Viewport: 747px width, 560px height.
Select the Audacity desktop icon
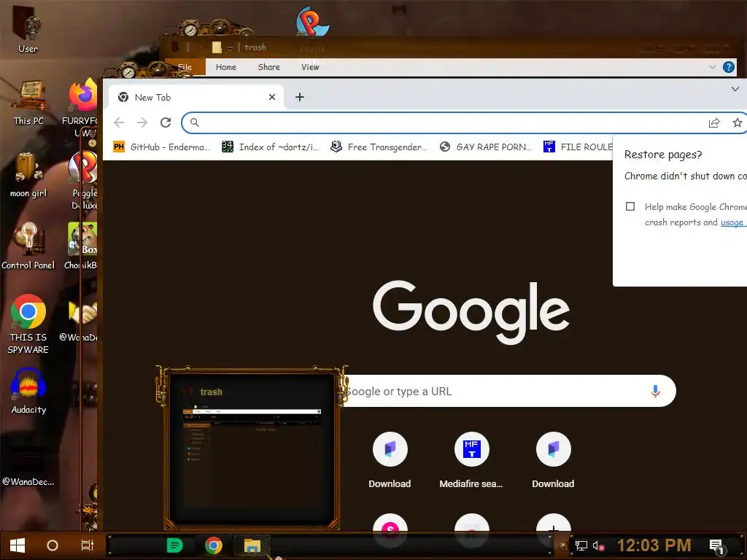click(28, 392)
